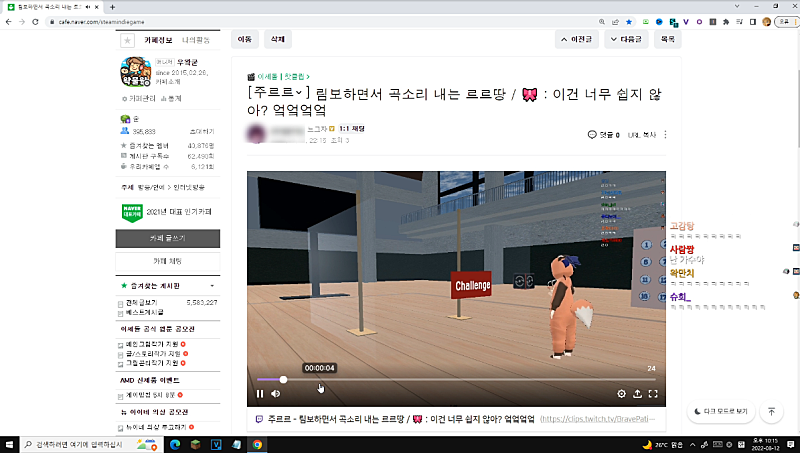Open 베스트게시글 board
This screenshot has height=453, width=800.
click(145, 312)
